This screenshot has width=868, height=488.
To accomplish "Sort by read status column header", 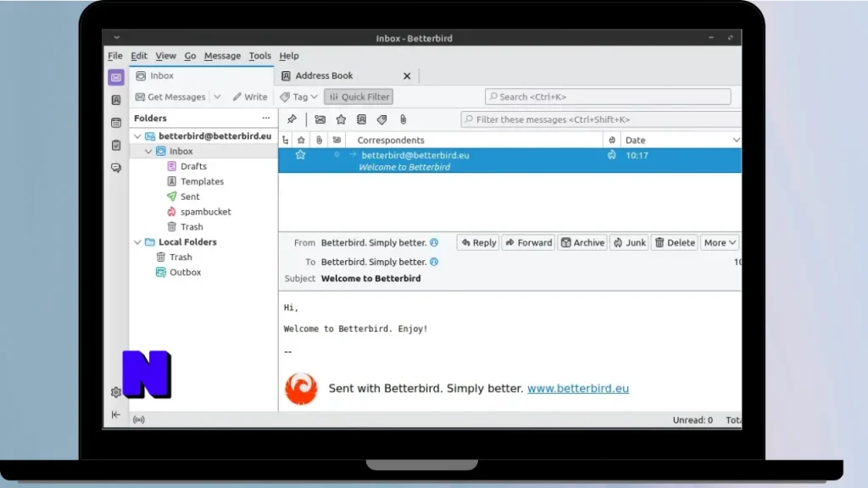I will (337, 141).
